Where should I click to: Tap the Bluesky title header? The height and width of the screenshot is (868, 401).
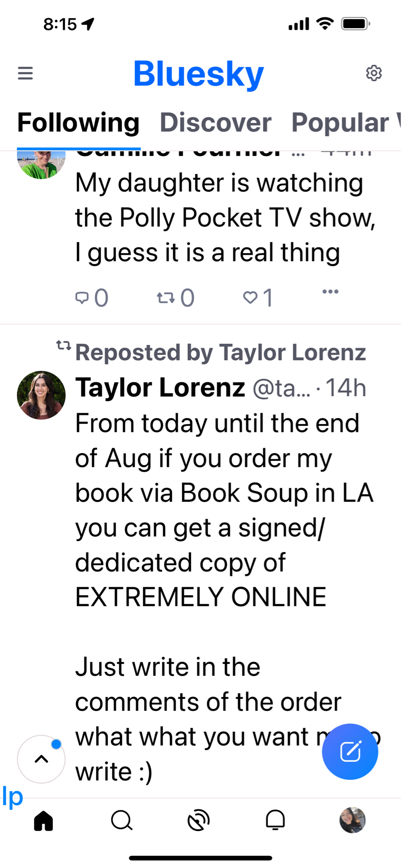click(199, 74)
